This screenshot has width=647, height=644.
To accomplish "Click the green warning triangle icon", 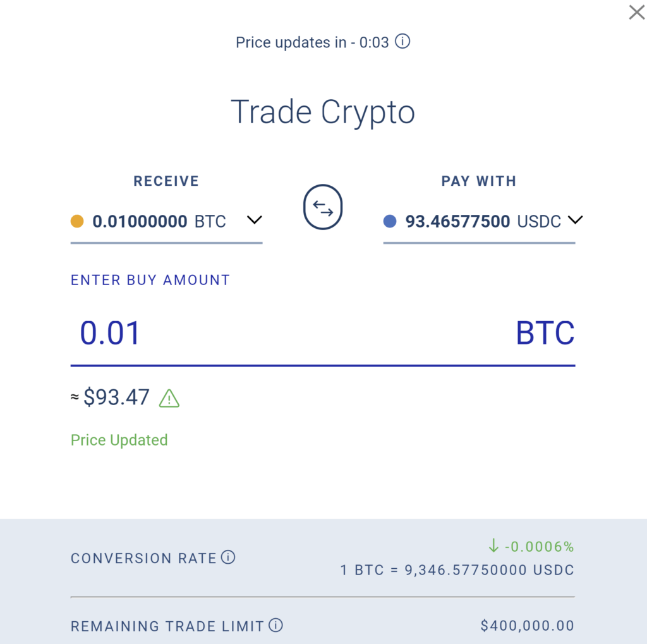I will [169, 398].
